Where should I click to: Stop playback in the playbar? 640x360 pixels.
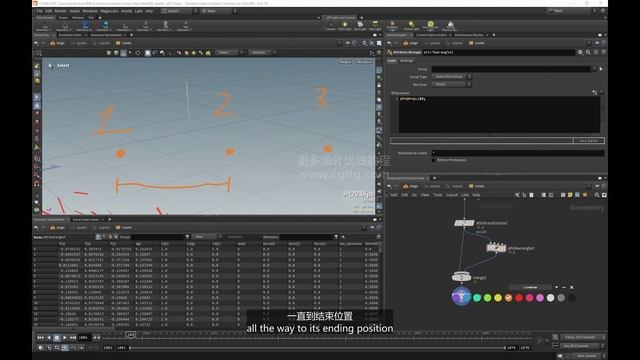(57, 338)
